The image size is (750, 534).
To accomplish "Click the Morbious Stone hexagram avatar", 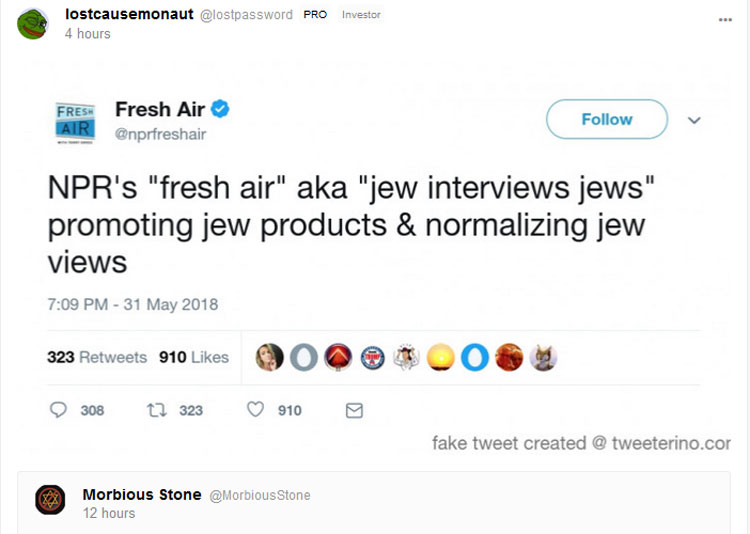I will (50, 500).
